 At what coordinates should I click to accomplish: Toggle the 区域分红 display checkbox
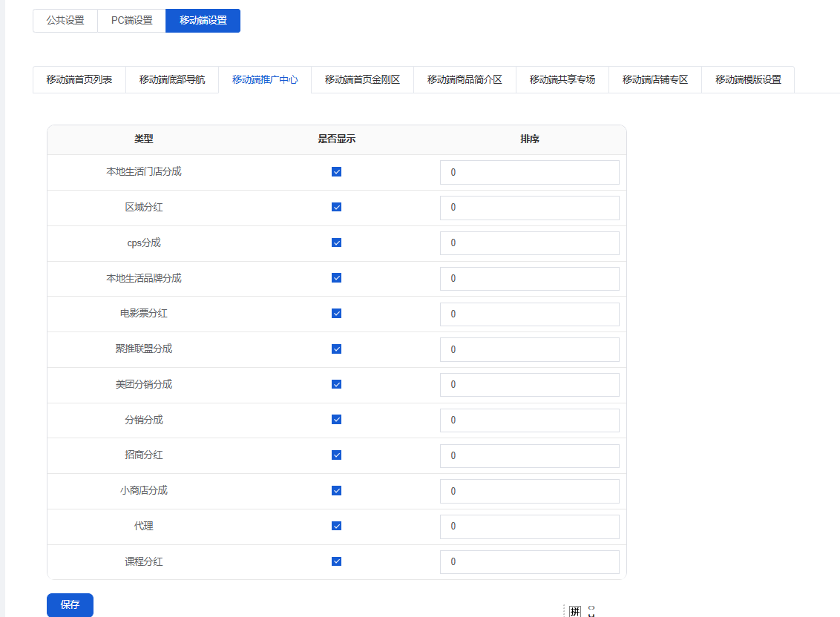point(336,208)
